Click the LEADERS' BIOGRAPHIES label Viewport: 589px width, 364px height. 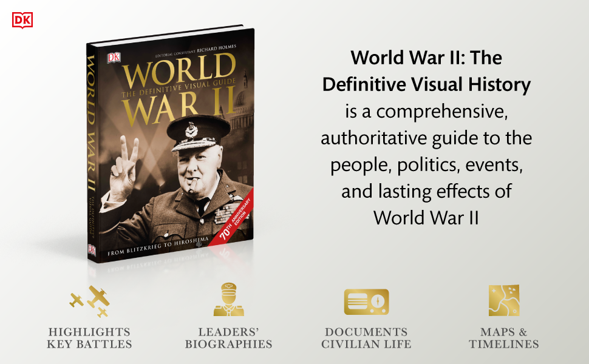[228, 339]
